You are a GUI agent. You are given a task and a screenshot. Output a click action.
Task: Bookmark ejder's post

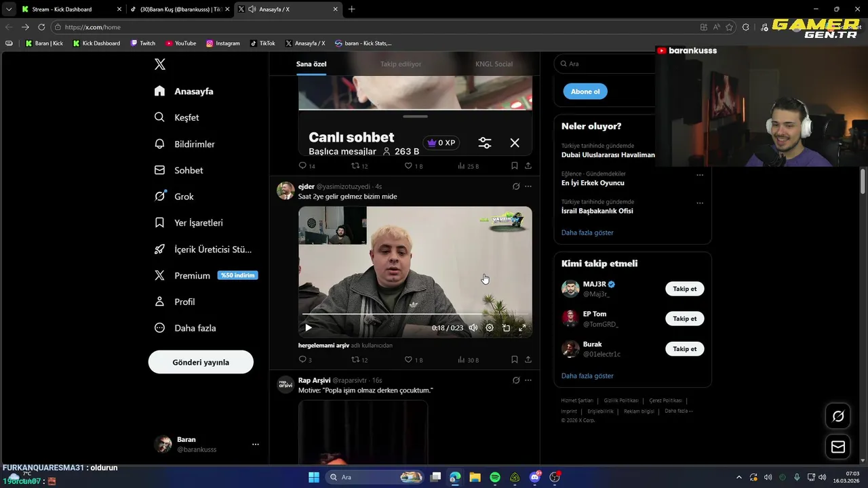pos(515,359)
